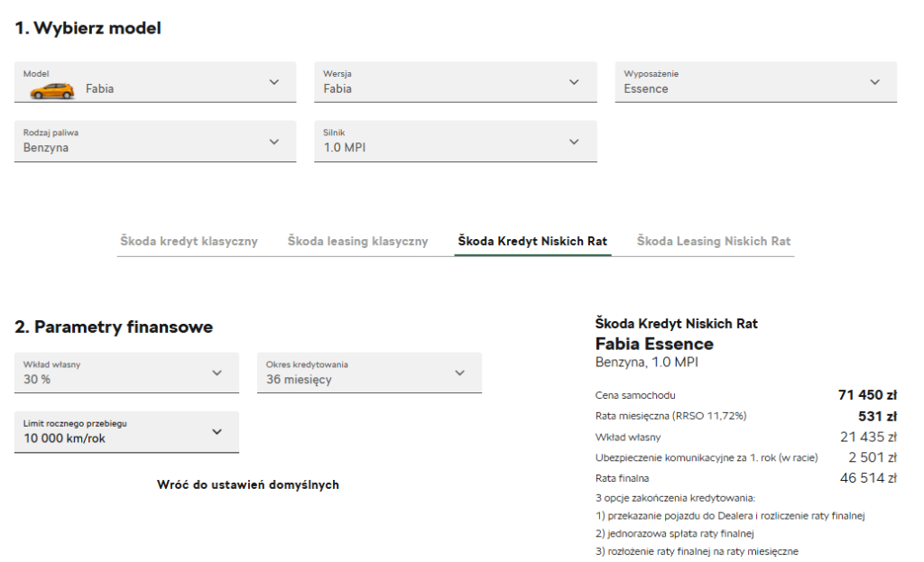924x562 pixels.
Task: Open the Limit rocznego przebiegu dropdown
Action: point(126,432)
